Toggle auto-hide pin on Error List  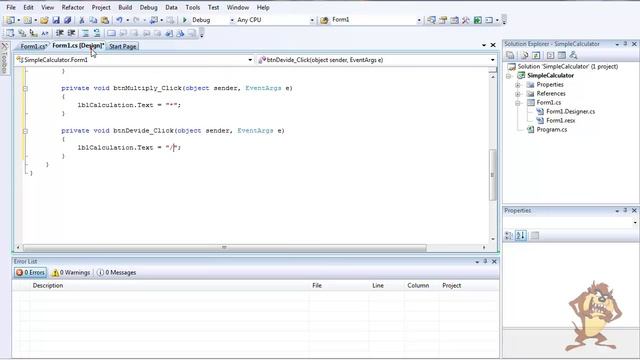pos(485,261)
